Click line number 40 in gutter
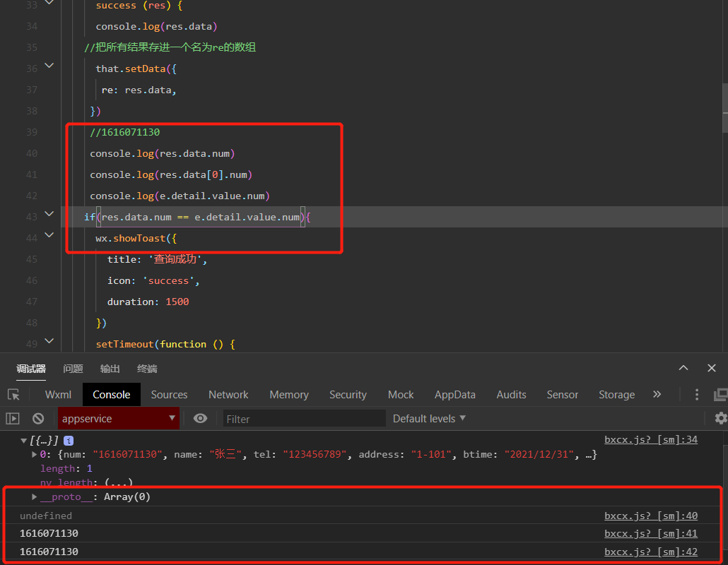This screenshot has height=565, width=728. click(x=32, y=153)
